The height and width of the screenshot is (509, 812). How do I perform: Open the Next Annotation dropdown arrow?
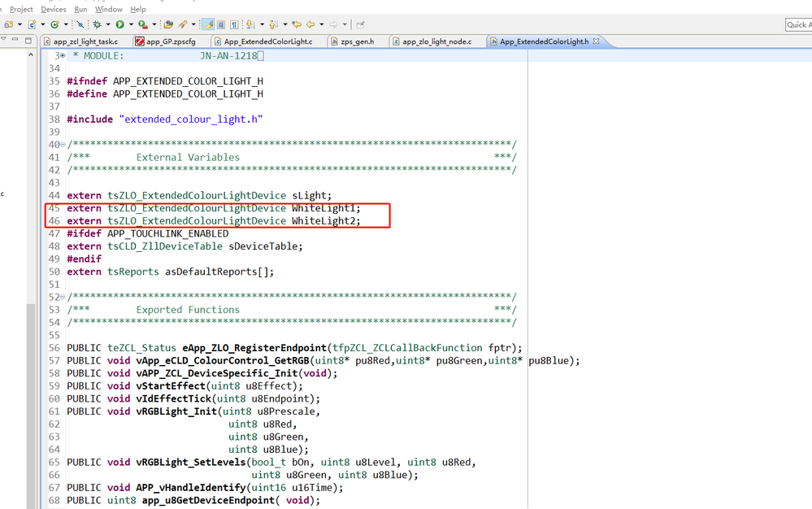(262, 24)
